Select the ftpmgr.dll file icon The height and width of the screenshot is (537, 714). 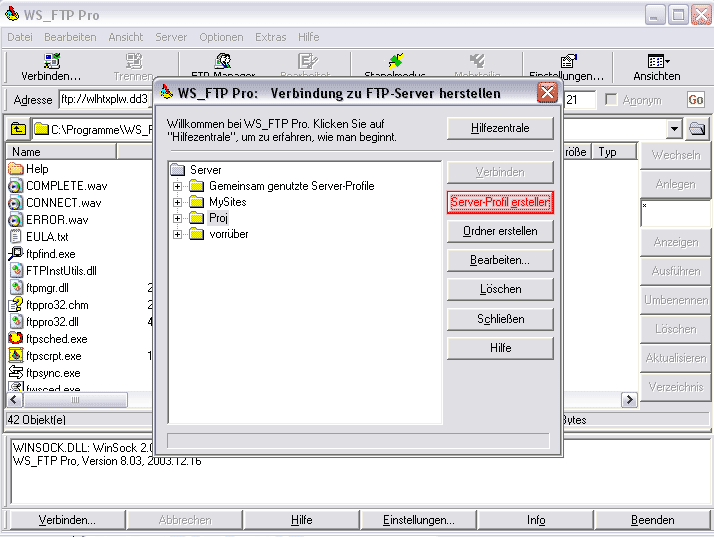coord(16,288)
